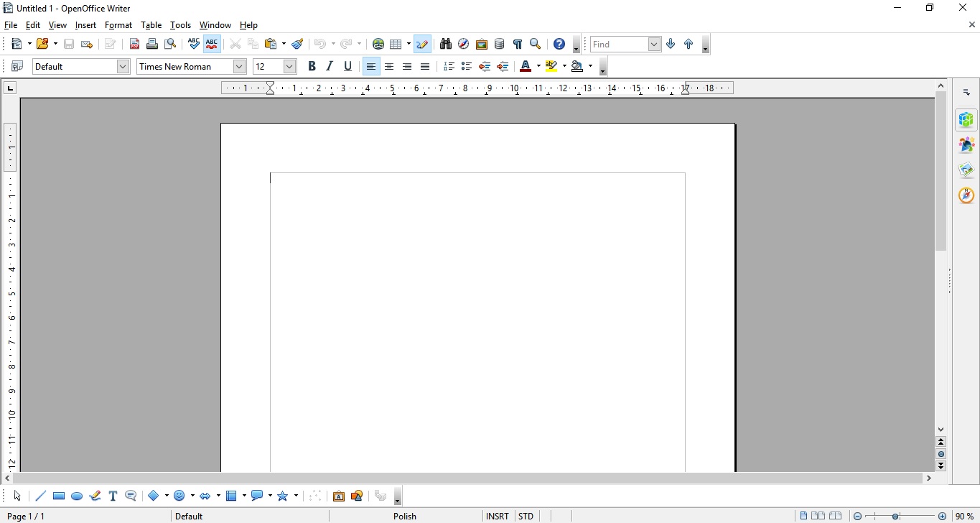Open the Navigator compass icon
Image resolution: width=980 pixels, height=523 pixels.
click(x=464, y=45)
